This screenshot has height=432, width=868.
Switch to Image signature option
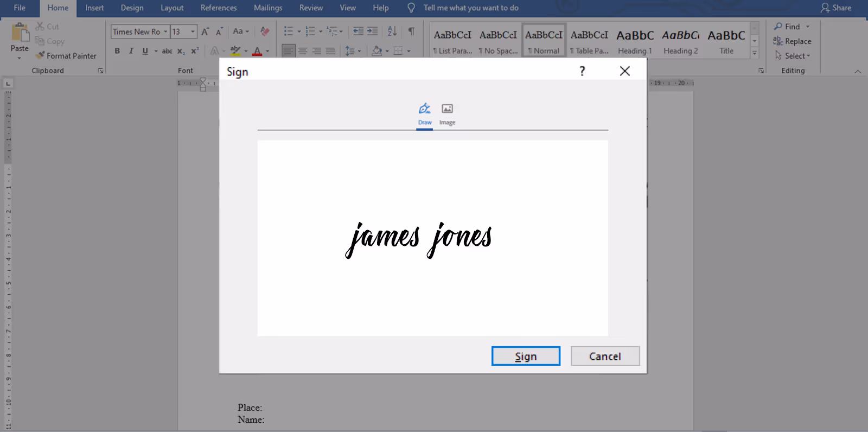click(x=447, y=114)
